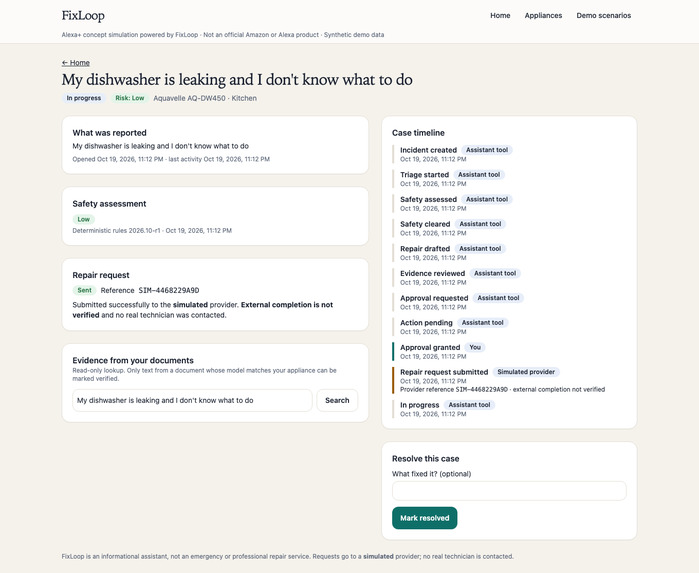699x573 pixels.
Task: Click the 'Risk: Low' badge
Action: [130, 98]
